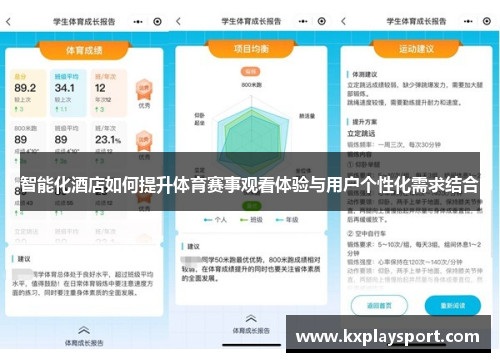Tap the 肺活量 radar axis label
Image resolution: width=500 pixels, height=362 pixels.
307,116
